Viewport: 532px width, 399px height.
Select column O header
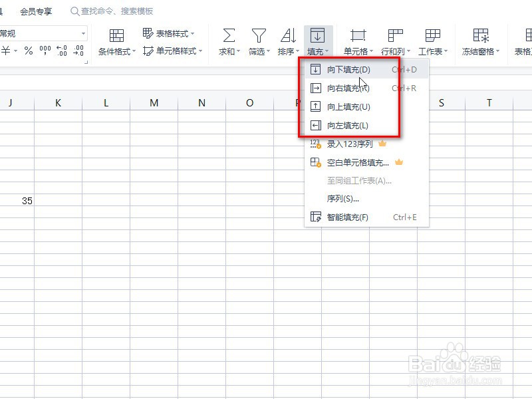249,103
